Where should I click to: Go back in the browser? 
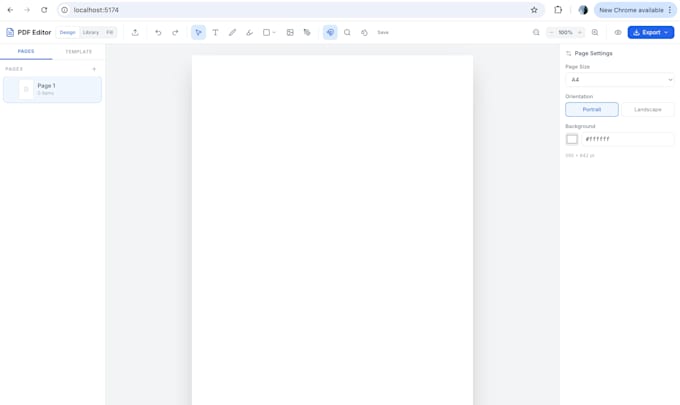point(10,10)
